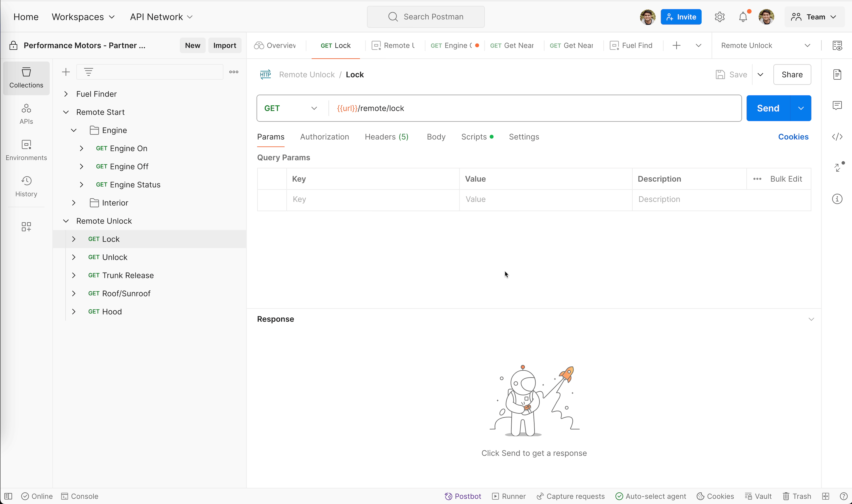Open the Environments sidebar panel
This screenshot has height=504, width=852.
pos(26,150)
